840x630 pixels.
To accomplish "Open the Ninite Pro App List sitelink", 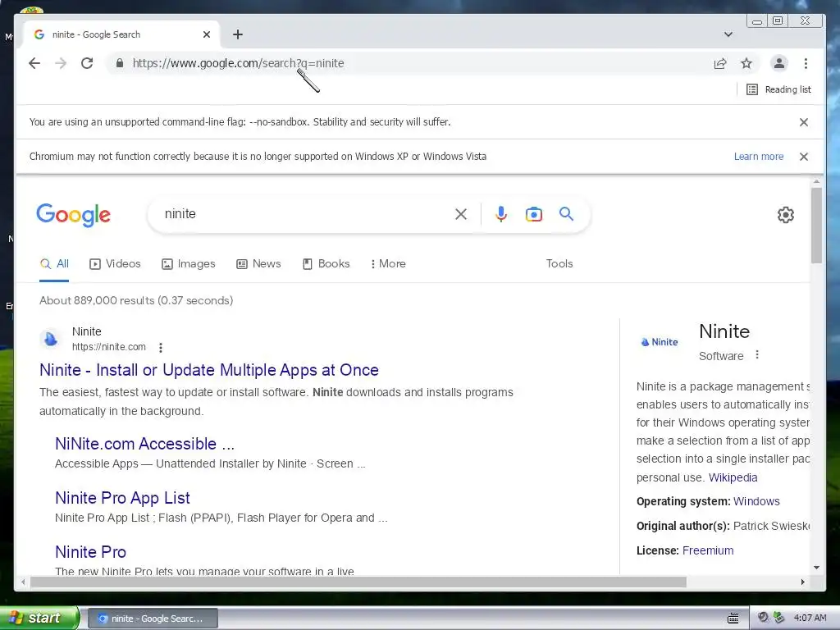I will (122, 498).
